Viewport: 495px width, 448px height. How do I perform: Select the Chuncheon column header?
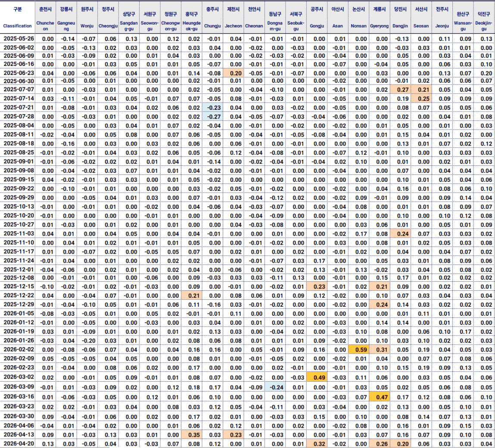(46, 26)
